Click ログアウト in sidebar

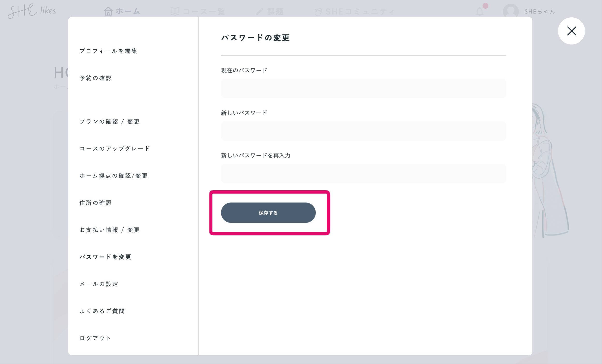pyautogui.click(x=96, y=338)
